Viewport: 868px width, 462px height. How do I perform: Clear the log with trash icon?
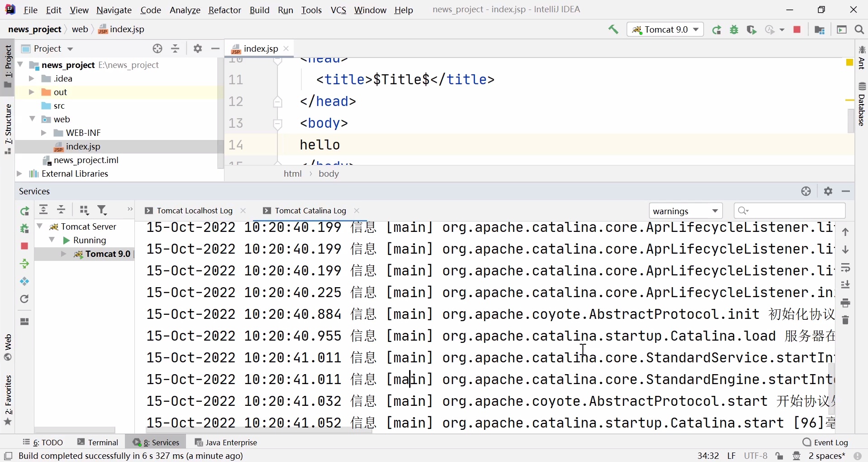[x=846, y=321]
